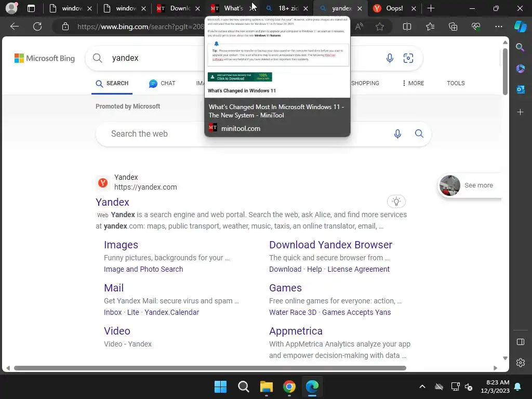Viewport: 532px width, 399px height.
Task: Open the Yandex.Calendar link
Action: point(171,312)
